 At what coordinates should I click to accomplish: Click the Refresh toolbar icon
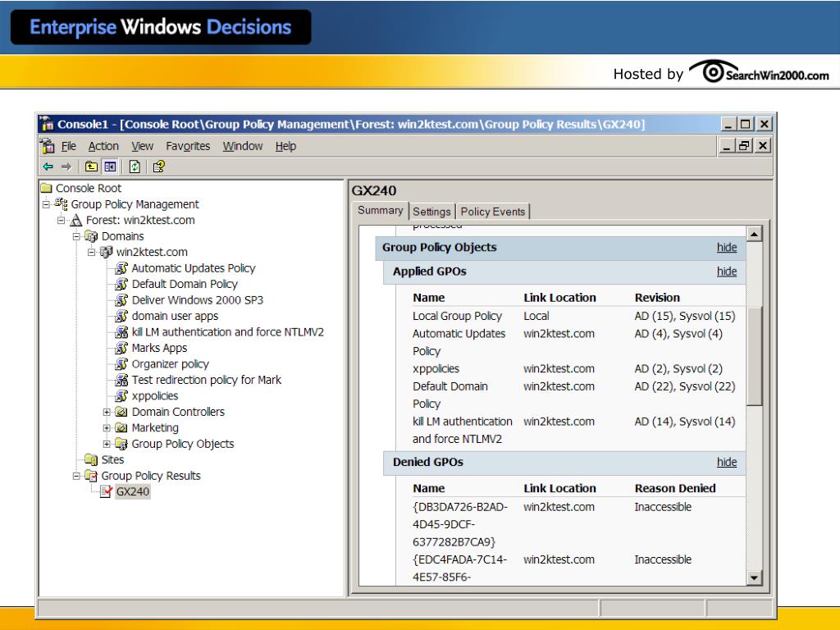[x=135, y=167]
